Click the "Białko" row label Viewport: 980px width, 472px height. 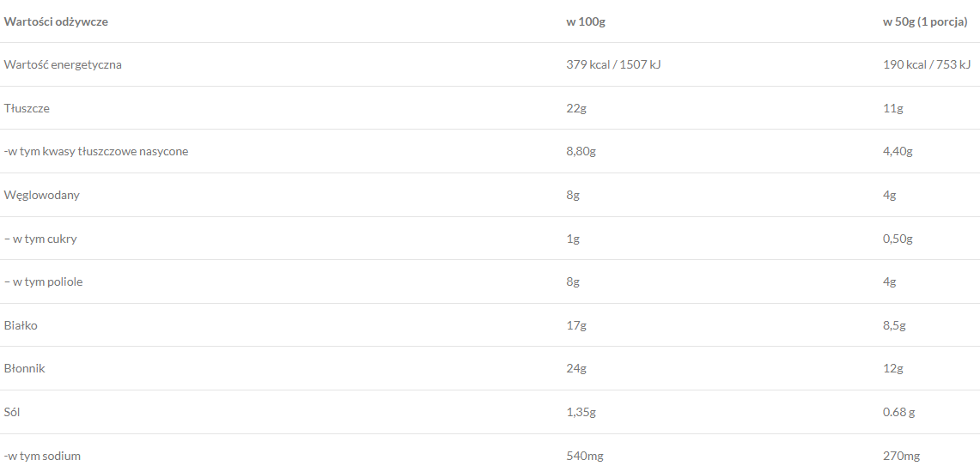21,325
